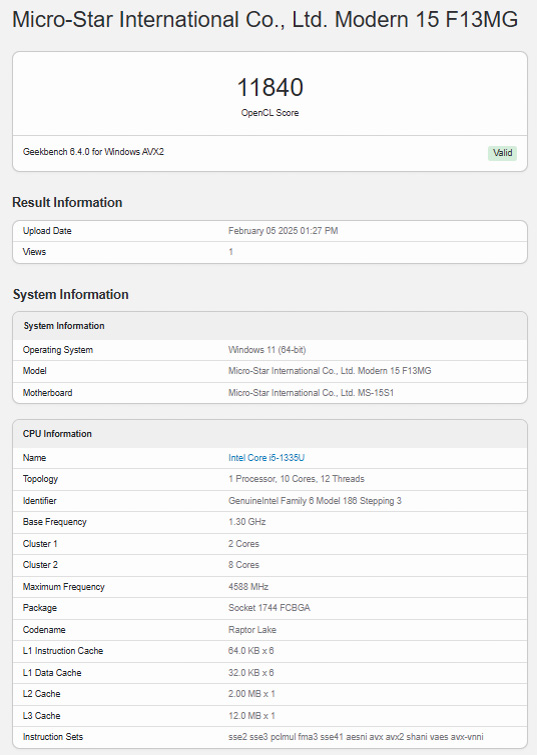Click the Geekbench 6.4.0 for Windows AVX2 text

93,152
